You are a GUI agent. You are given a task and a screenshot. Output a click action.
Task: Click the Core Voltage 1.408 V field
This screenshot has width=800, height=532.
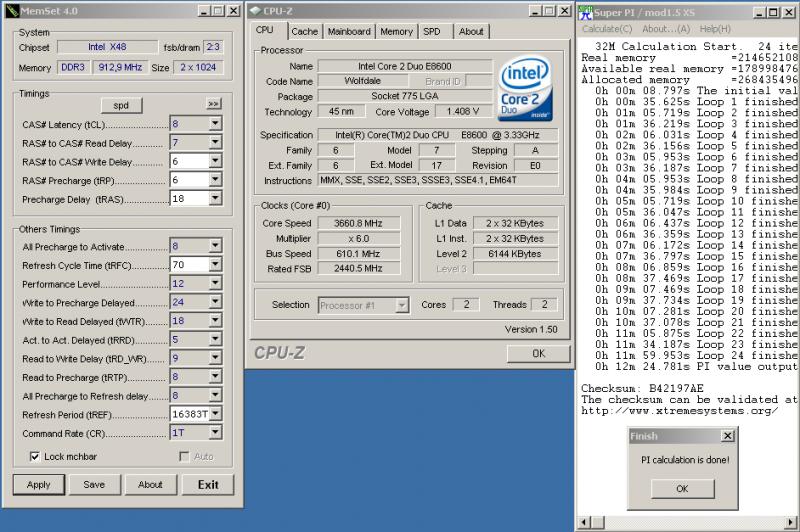pos(463,111)
